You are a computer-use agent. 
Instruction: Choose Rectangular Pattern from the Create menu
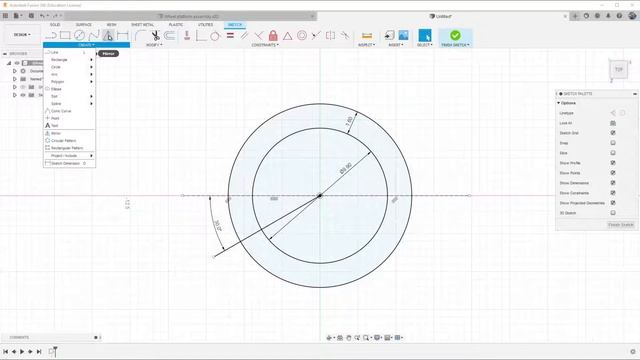pos(69,148)
